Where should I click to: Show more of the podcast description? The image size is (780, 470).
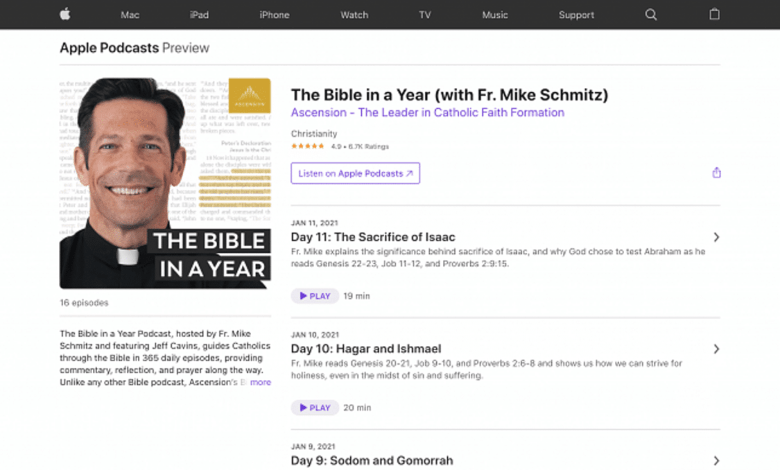(260, 382)
